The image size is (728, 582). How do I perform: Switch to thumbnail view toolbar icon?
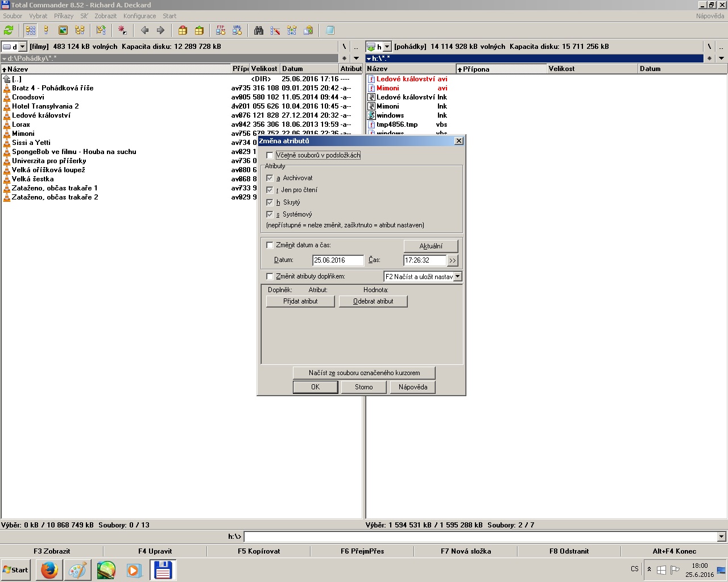(63, 30)
